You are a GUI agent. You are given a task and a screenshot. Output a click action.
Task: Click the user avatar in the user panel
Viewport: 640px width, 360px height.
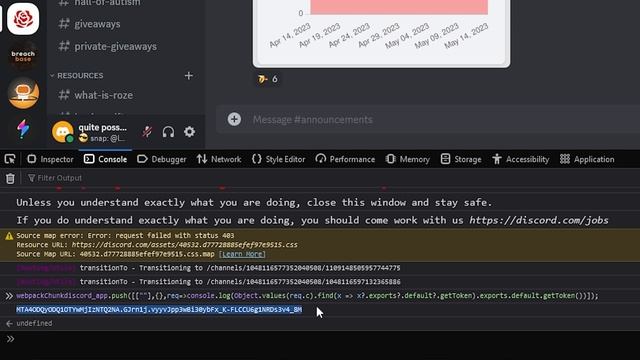click(x=63, y=132)
